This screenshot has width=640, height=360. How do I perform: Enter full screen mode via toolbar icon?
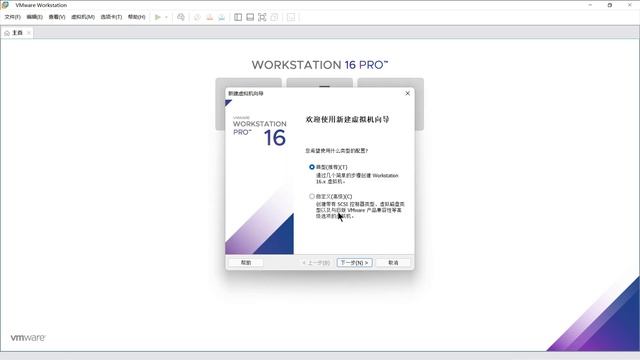tap(262, 17)
